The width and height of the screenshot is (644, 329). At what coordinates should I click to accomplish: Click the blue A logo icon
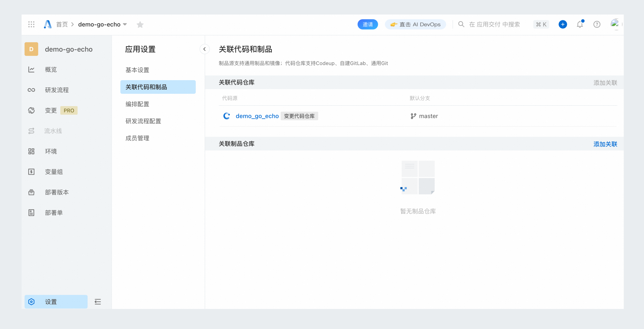coord(48,24)
